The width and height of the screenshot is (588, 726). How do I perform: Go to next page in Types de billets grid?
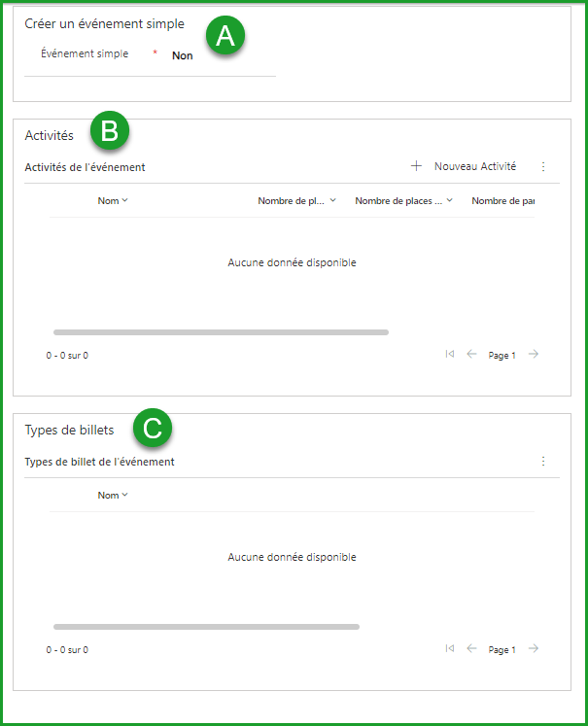(533, 649)
